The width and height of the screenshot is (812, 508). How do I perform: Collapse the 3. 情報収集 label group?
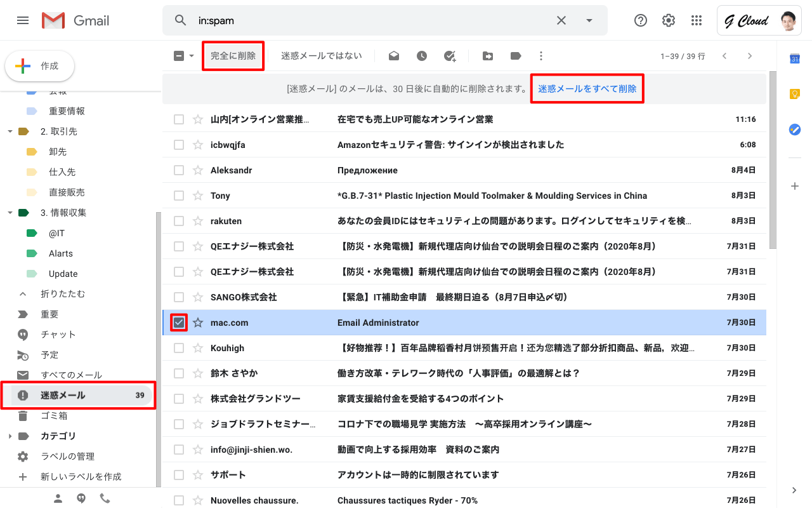pyautogui.click(x=10, y=213)
